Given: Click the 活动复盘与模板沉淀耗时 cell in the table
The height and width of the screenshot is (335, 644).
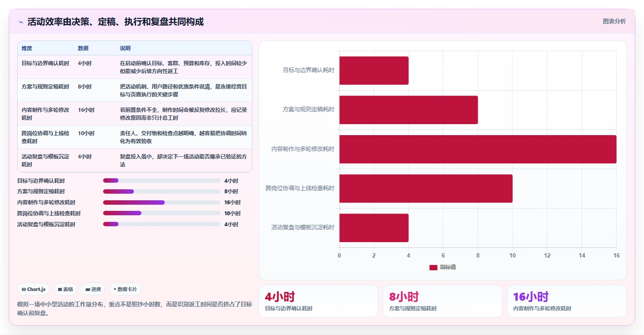Looking at the screenshot, I should click(45, 161).
